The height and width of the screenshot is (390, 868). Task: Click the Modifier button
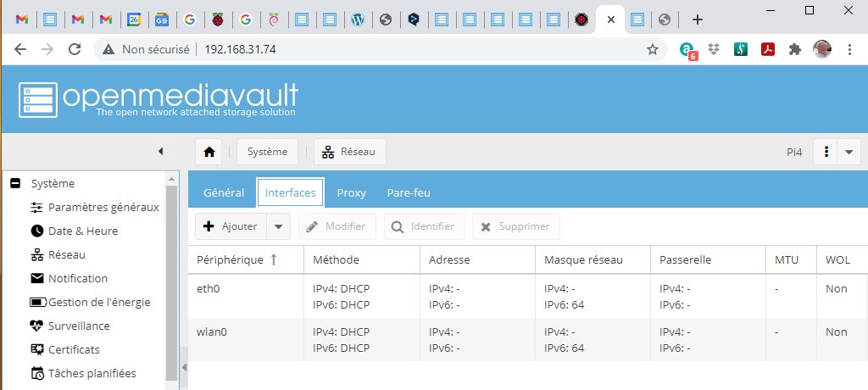tap(337, 226)
